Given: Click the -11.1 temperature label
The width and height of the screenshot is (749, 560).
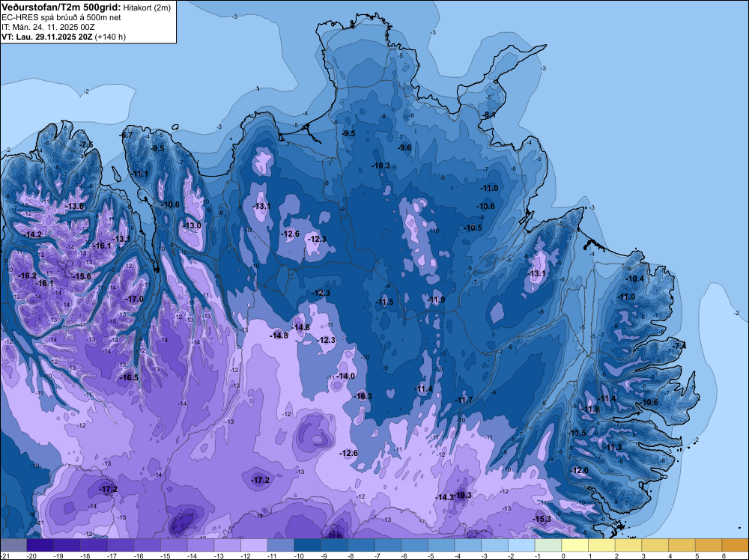Looking at the screenshot, I should click(139, 174).
